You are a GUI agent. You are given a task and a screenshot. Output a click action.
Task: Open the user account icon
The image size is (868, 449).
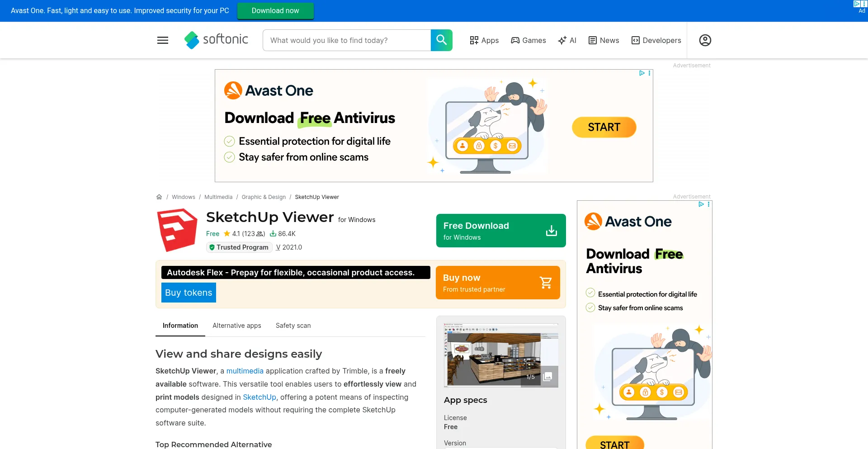coord(705,40)
